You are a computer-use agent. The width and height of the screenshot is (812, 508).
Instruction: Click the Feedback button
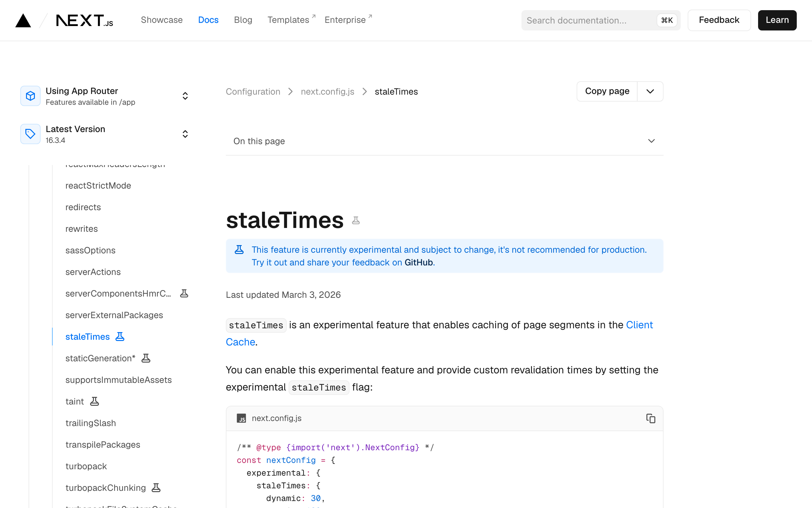click(719, 20)
